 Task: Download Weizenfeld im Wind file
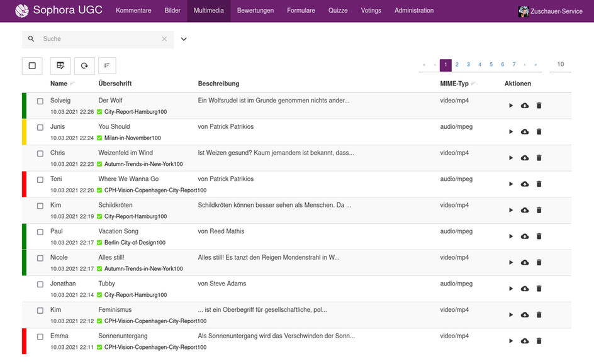[x=525, y=158]
